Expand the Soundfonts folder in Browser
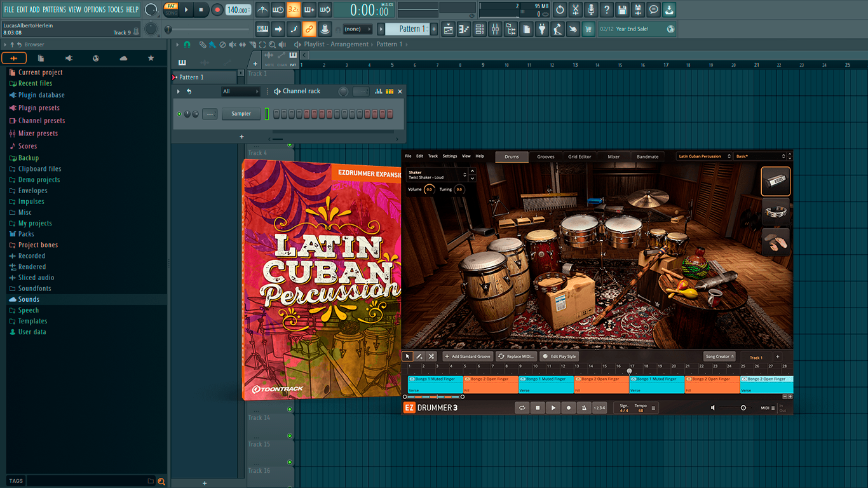Viewport: 868px width, 488px height. coord(34,288)
